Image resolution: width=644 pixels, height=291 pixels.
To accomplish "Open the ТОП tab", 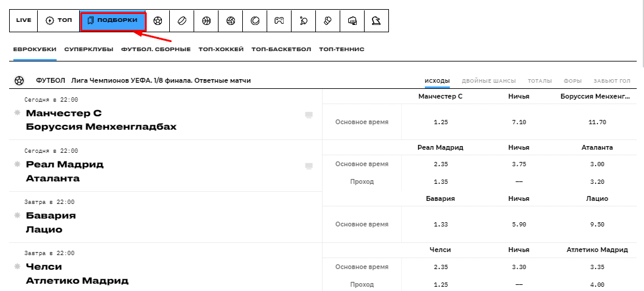I will (x=59, y=21).
